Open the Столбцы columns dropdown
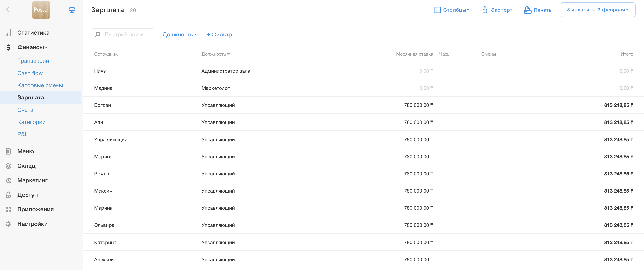Image resolution: width=644 pixels, height=270 pixels. 452,10
